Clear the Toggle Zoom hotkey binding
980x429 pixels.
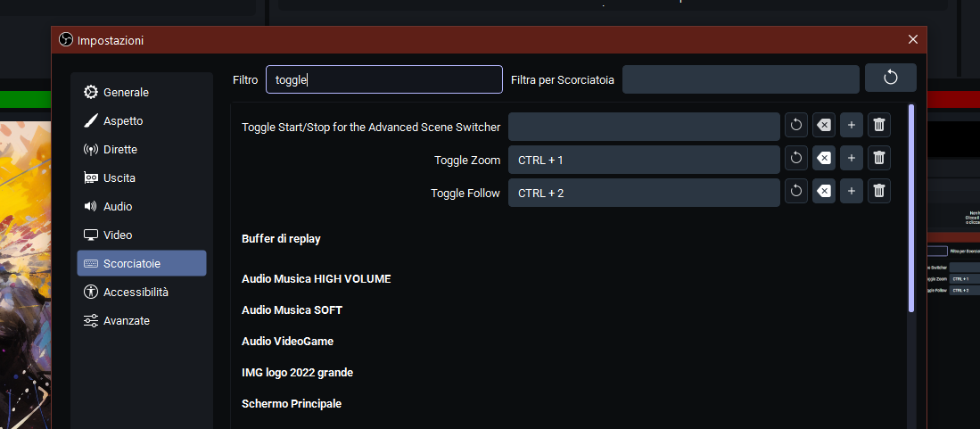click(824, 159)
